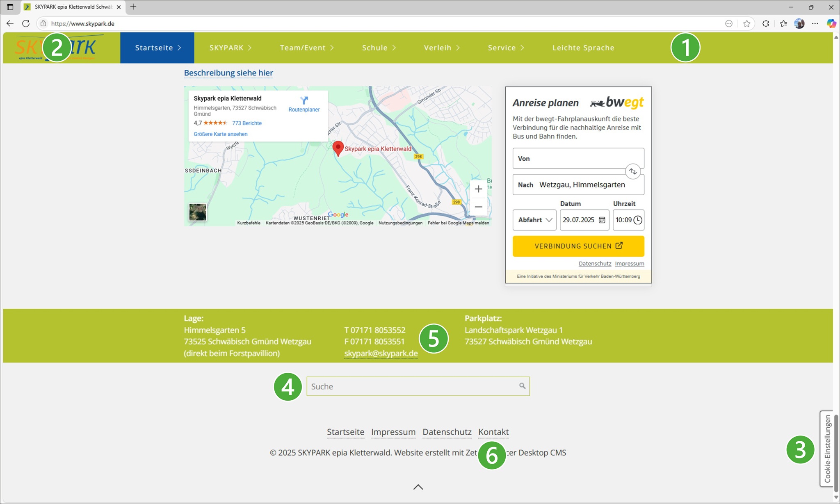This screenshot has height=504, width=840.
Task: Click the clock icon in Uhrzeit field
Action: tap(638, 220)
